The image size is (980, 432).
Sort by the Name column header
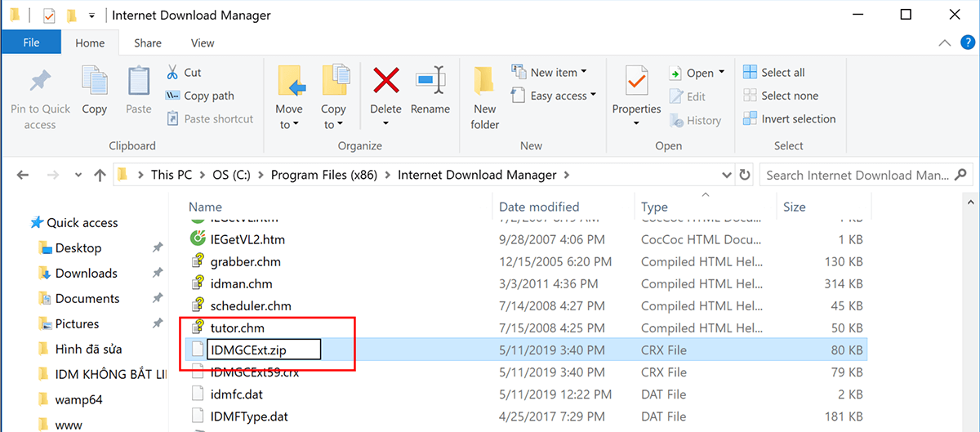[x=205, y=207]
